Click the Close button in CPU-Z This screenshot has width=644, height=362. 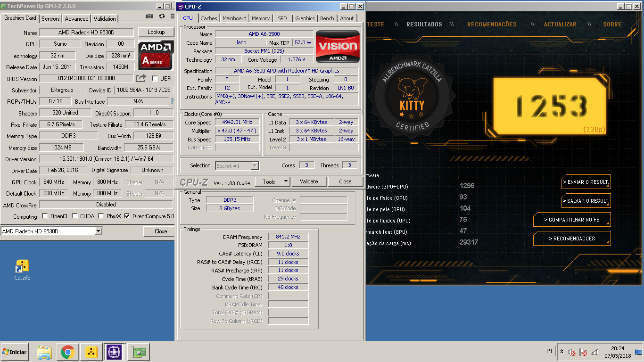pyautogui.click(x=345, y=181)
